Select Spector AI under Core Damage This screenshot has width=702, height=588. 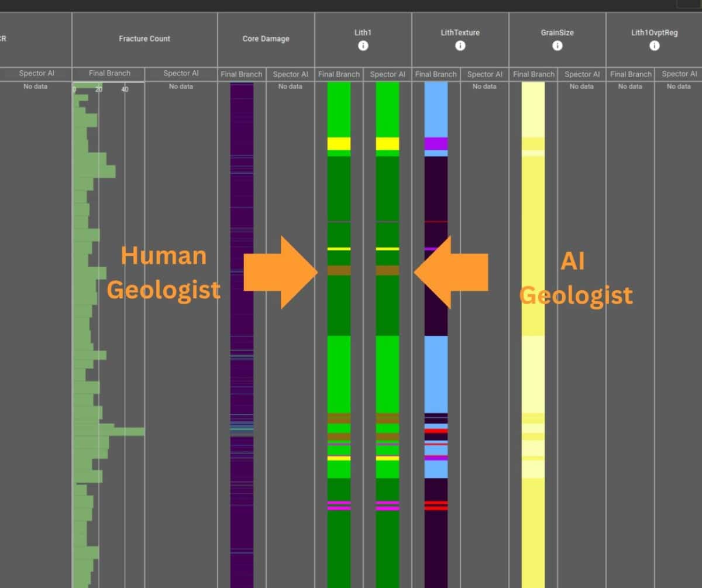[x=290, y=74]
